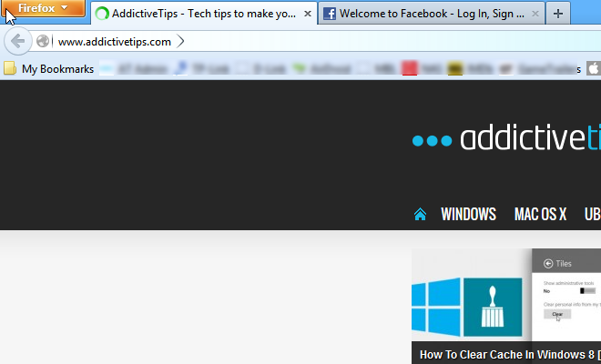Switch to the AddictiveTips tab

coord(204,14)
